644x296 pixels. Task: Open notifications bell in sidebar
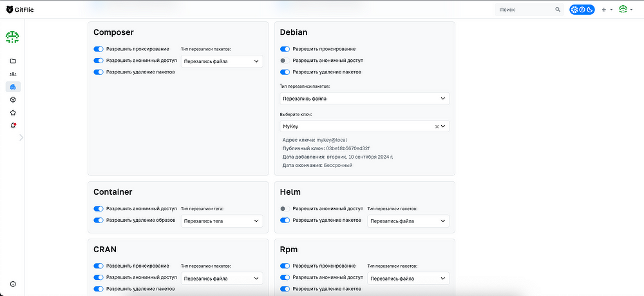point(13,125)
